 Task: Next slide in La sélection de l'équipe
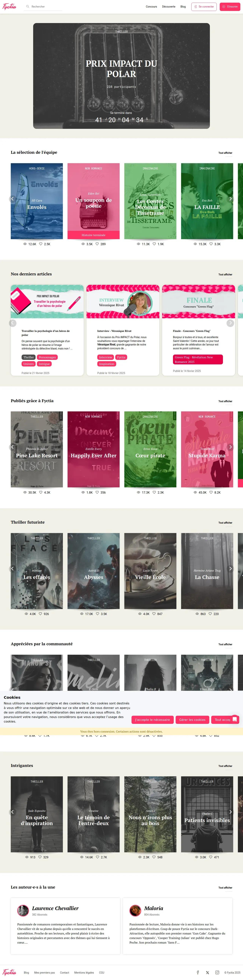point(230,199)
